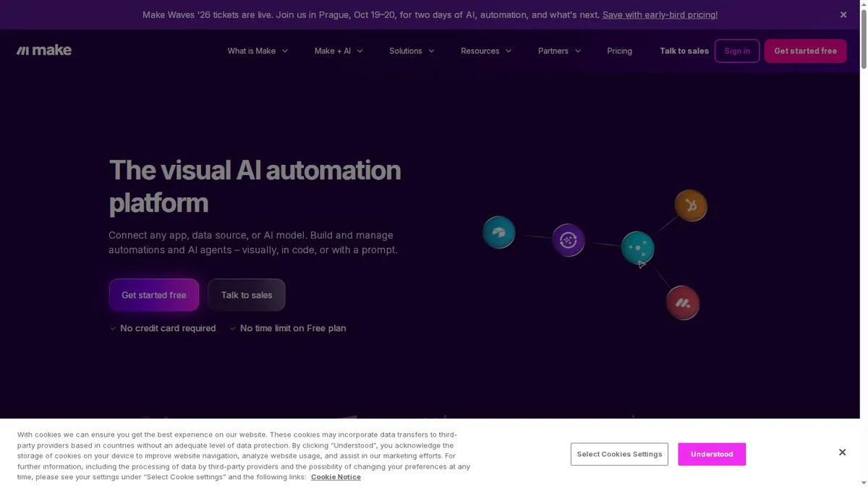Click scrollbar down arrow

tap(864, 483)
